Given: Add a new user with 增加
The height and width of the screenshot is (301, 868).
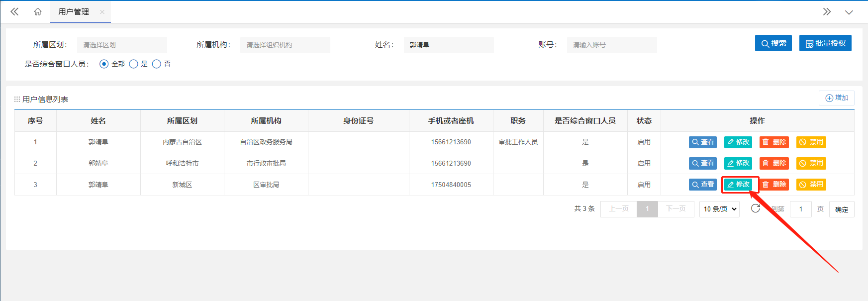Looking at the screenshot, I should 837,98.
